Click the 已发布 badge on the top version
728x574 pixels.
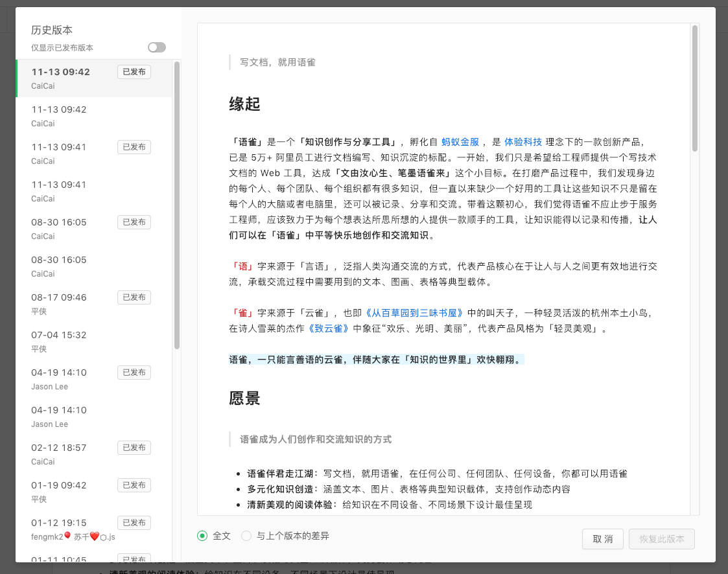point(134,72)
